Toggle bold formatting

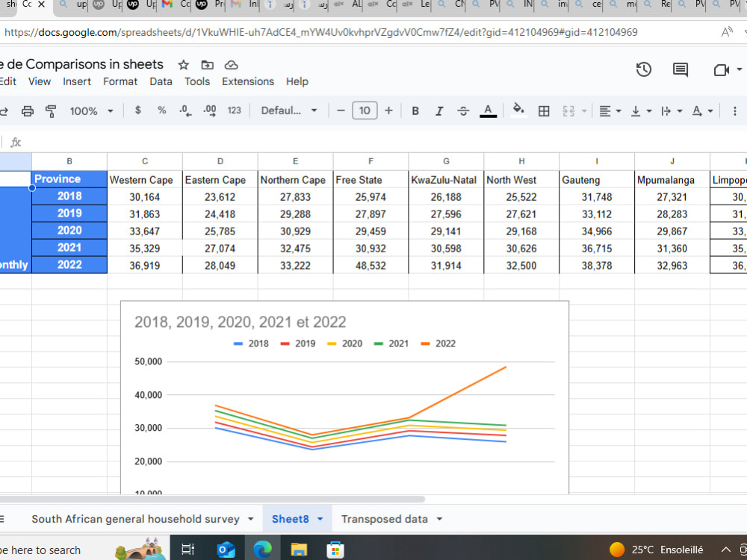(415, 111)
